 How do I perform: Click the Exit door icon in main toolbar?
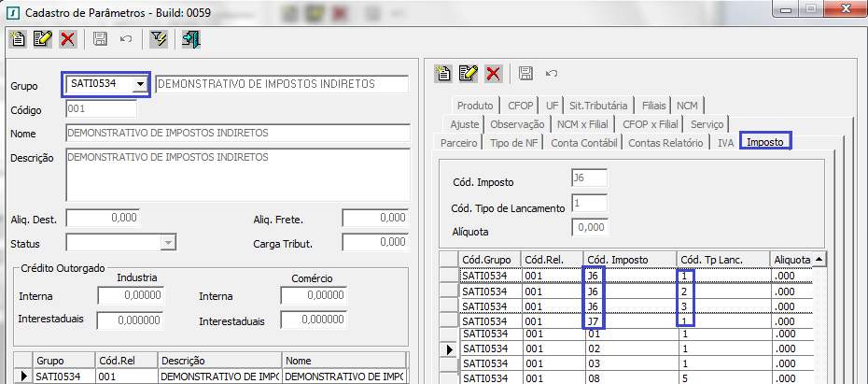[x=191, y=39]
